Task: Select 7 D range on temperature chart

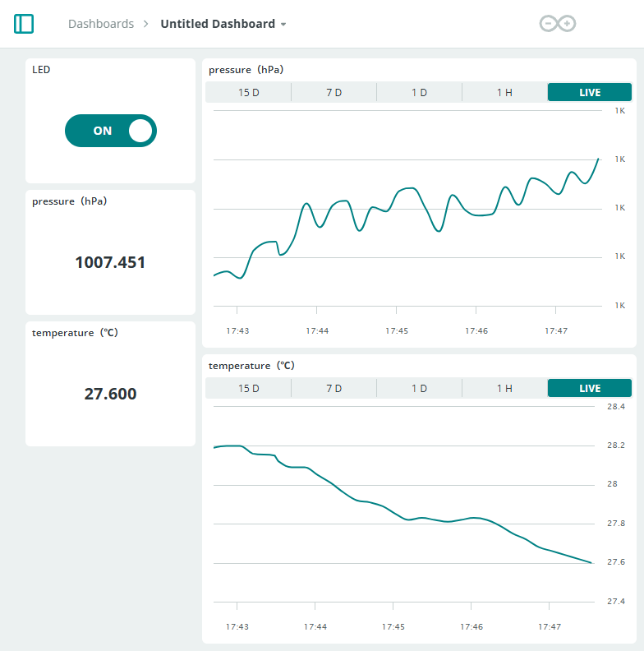Action: (x=333, y=388)
